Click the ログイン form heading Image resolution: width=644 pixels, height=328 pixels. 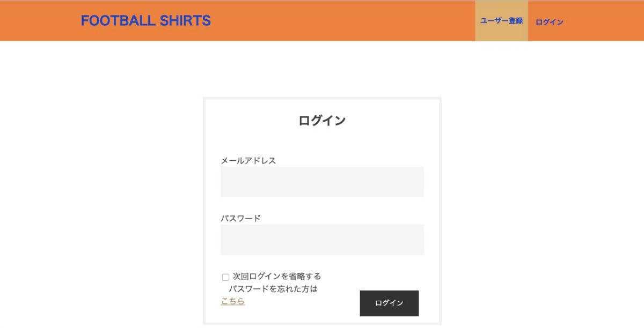tap(322, 121)
